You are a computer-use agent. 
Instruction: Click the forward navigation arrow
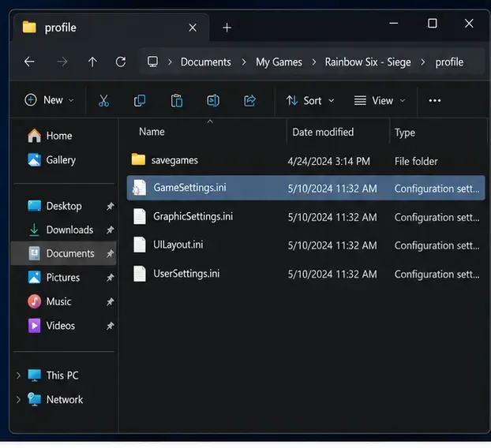click(x=62, y=62)
